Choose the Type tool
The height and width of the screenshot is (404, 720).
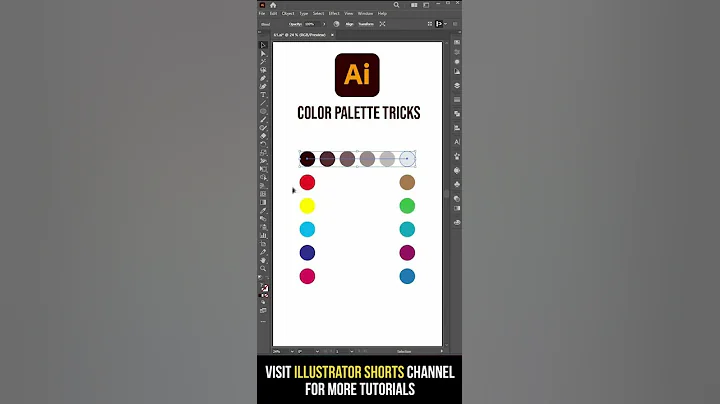coord(263,95)
